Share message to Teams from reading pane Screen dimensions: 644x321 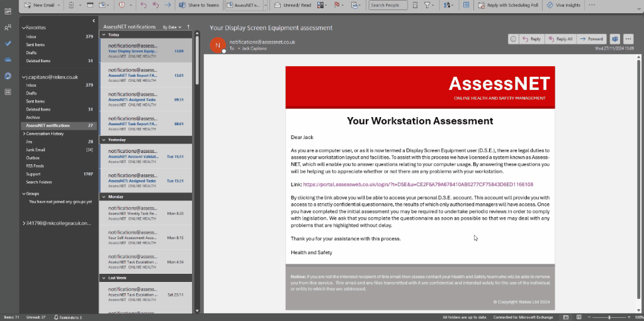(x=615, y=39)
